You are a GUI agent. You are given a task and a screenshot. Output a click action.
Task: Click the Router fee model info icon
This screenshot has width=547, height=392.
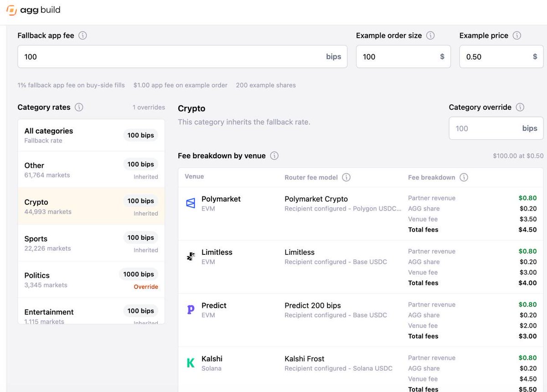click(x=346, y=177)
